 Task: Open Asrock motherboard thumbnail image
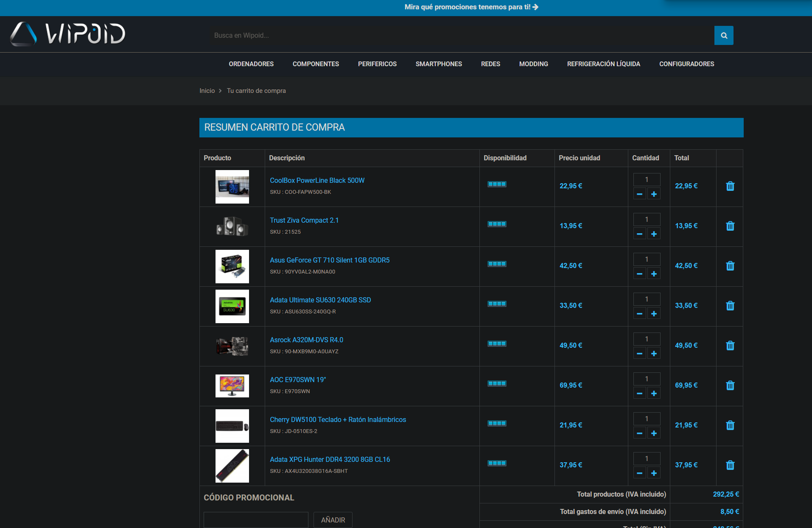232,346
